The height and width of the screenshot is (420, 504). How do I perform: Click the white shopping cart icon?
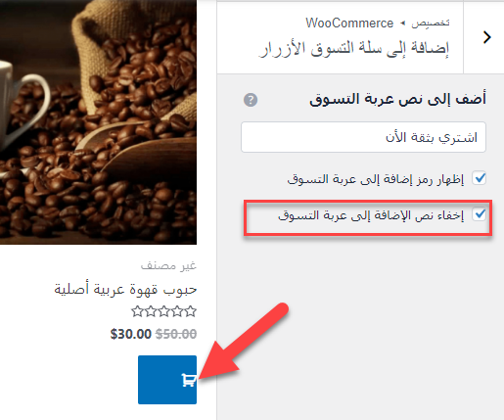(189, 380)
